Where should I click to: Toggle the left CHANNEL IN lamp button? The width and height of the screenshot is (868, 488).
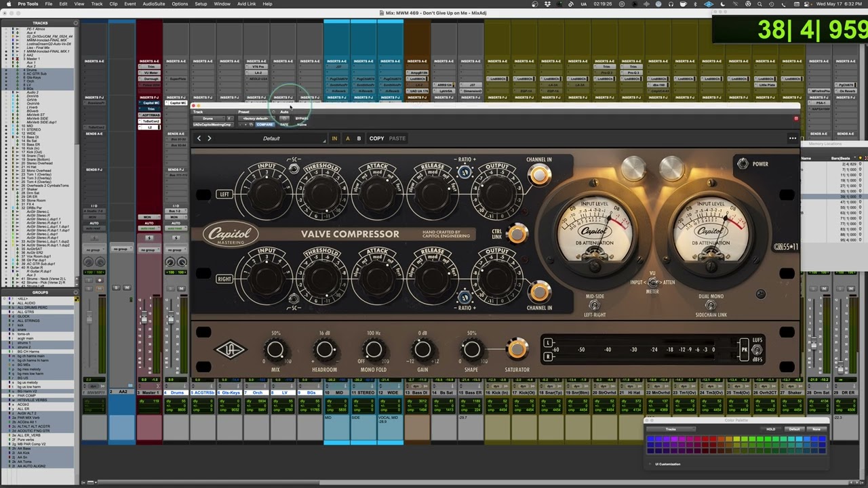click(x=539, y=176)
